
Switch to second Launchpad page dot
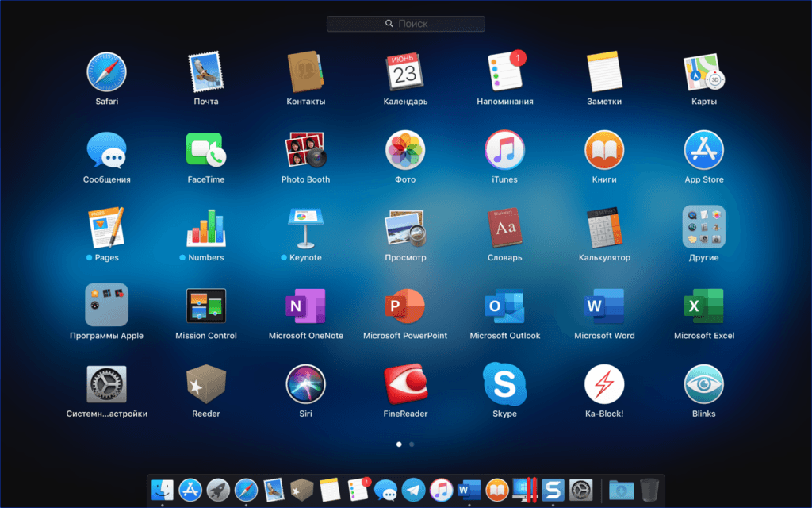coord(412,444)
